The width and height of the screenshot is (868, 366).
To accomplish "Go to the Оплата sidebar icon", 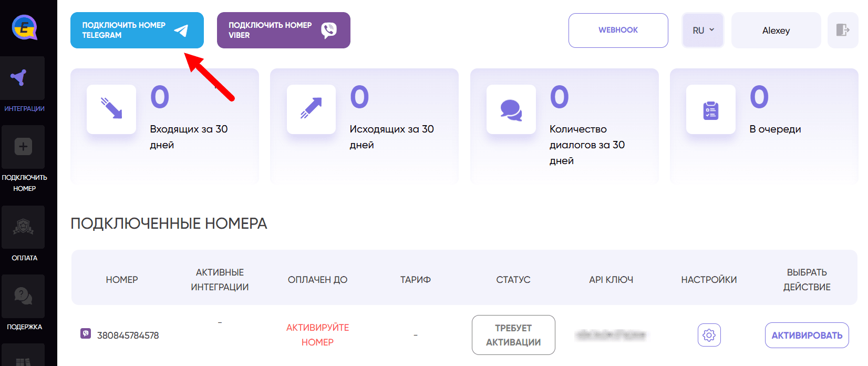I will coord(23,227).
